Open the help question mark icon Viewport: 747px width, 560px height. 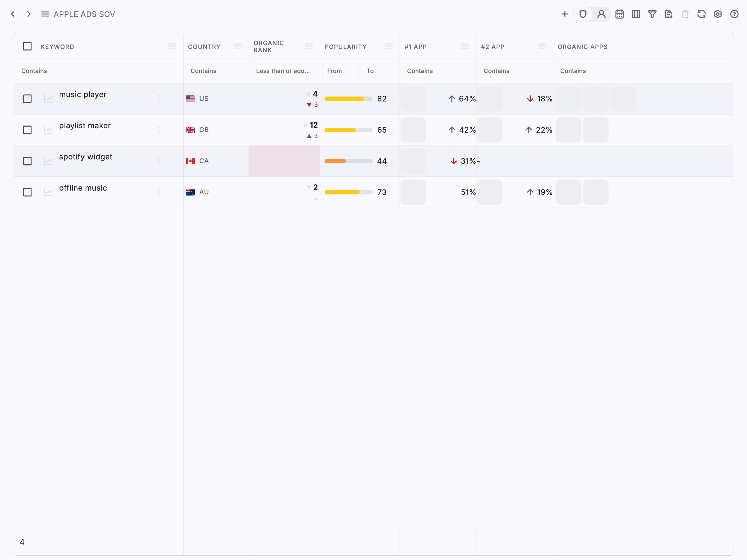click(734, 14)
